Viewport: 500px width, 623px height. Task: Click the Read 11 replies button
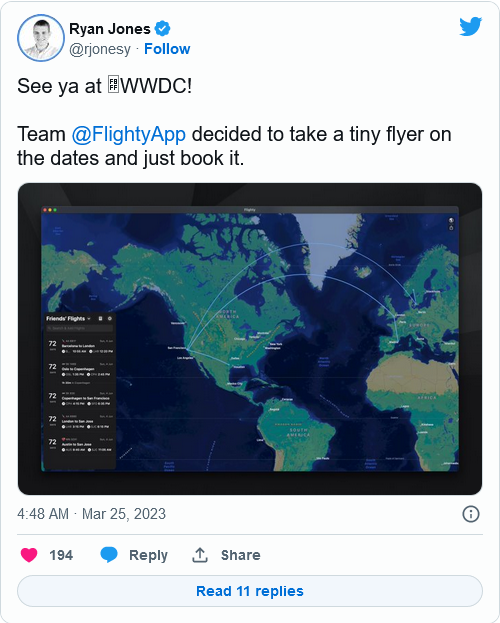[x=250, y=591]
